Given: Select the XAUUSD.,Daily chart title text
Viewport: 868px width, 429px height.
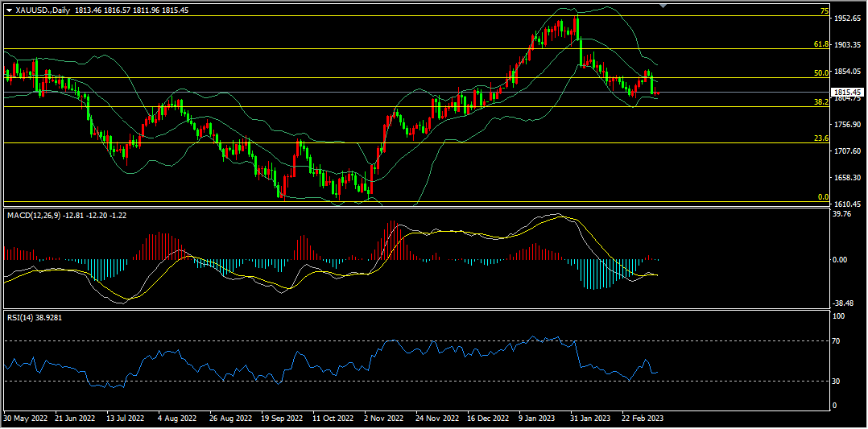Looking at the screenshot, I should click(42, 10).
